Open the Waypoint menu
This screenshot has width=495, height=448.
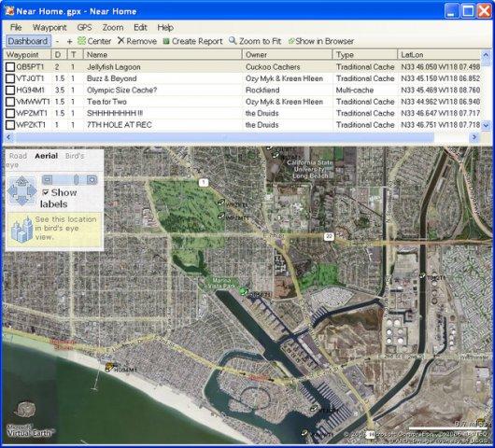tap(49, 27)
